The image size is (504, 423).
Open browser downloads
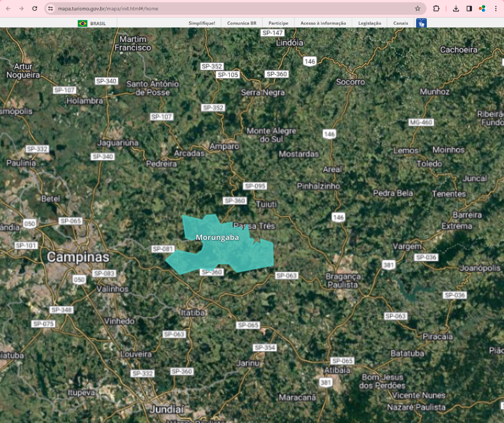(x=456, y=9)
